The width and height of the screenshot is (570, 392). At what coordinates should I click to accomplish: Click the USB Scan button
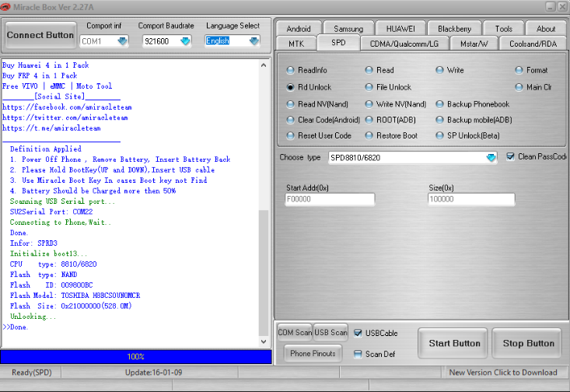coord(330,332)
